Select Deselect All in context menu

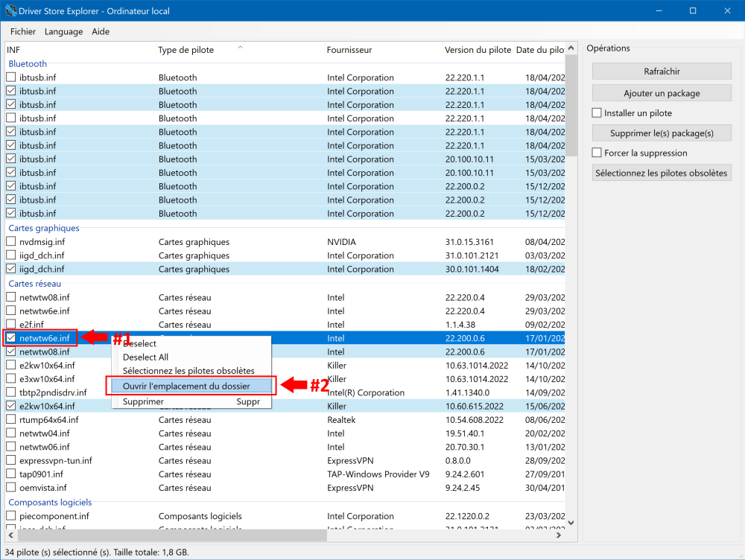pyautogui.click(x=146, y=357)
